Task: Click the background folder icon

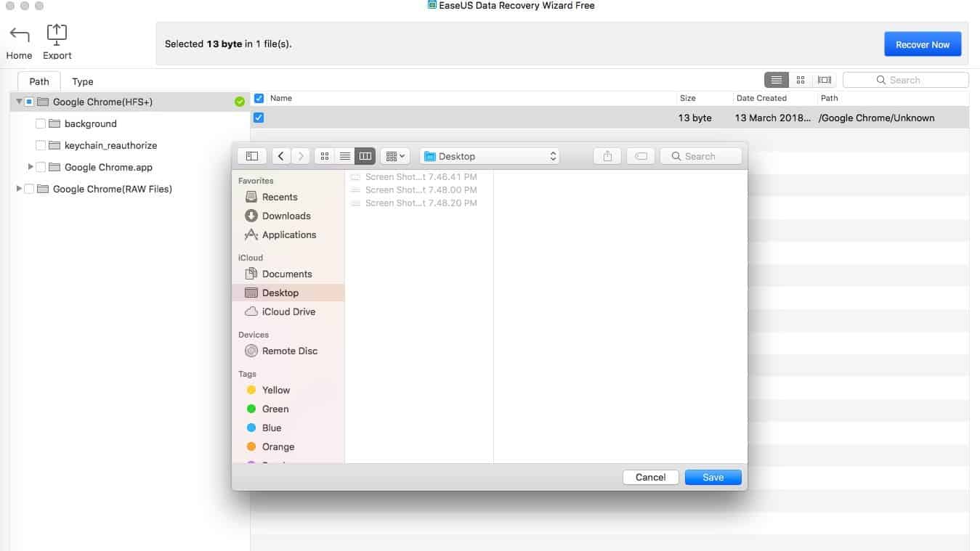Action: point(54,123)
